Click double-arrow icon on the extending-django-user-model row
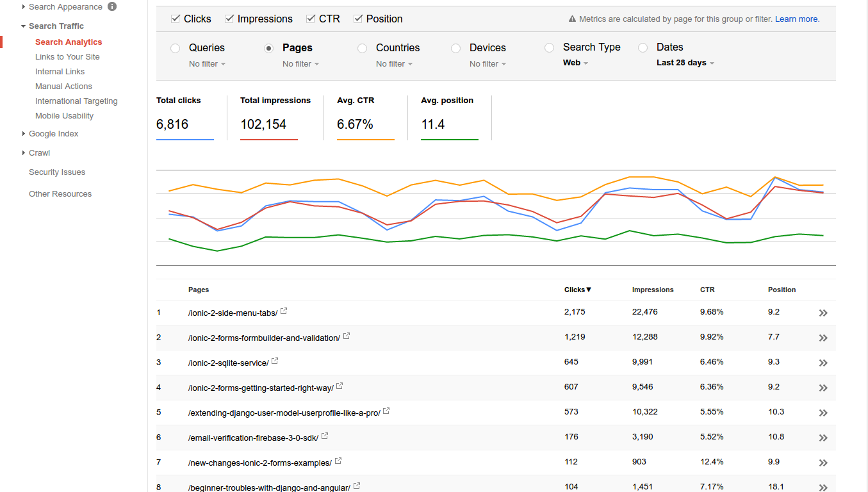The width and height of the screenshot is (868, 492). pos(823,413)
